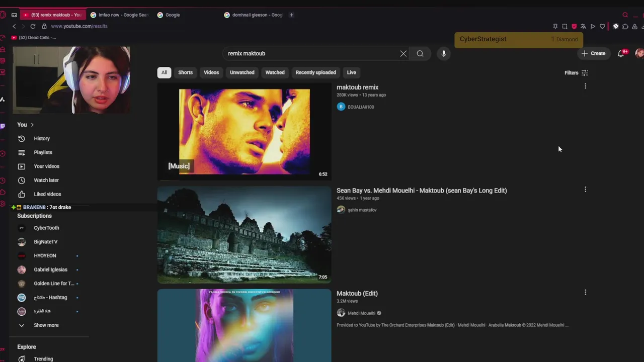This screenshot has height=362, width=644.
Task: Select the Recently uploaded filter chip
Action: pos(315,72)
